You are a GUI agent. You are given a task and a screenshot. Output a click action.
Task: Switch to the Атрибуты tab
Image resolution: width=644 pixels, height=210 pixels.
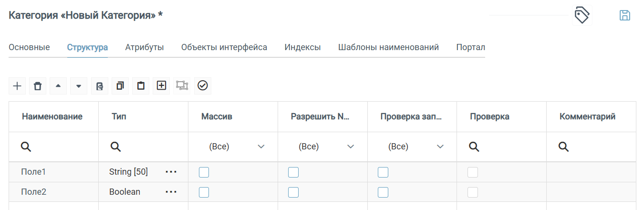click(145, 47)
